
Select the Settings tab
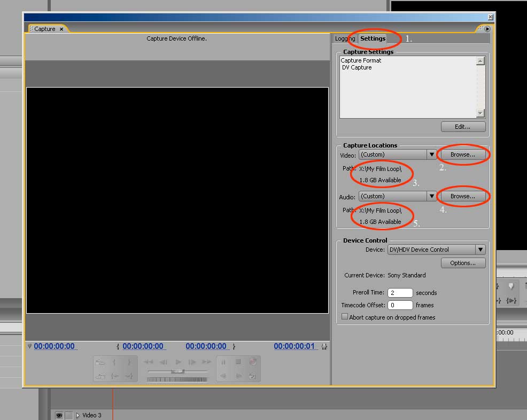[373, 38]
